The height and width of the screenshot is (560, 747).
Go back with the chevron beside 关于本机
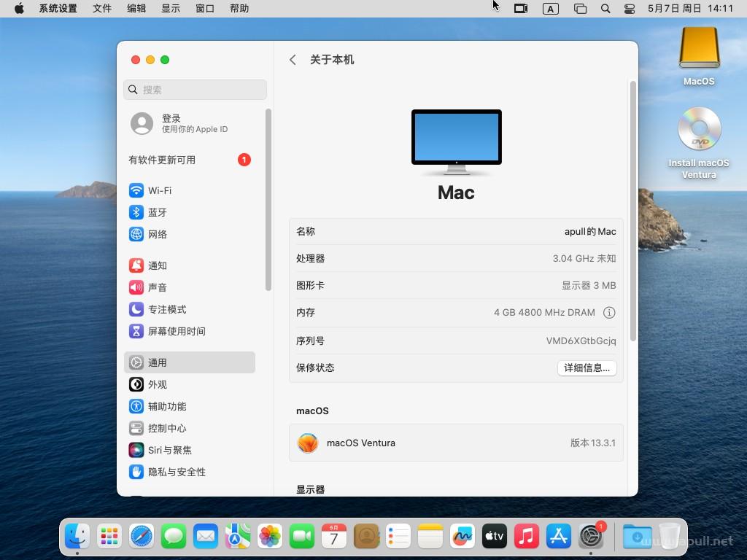(293, 60)
